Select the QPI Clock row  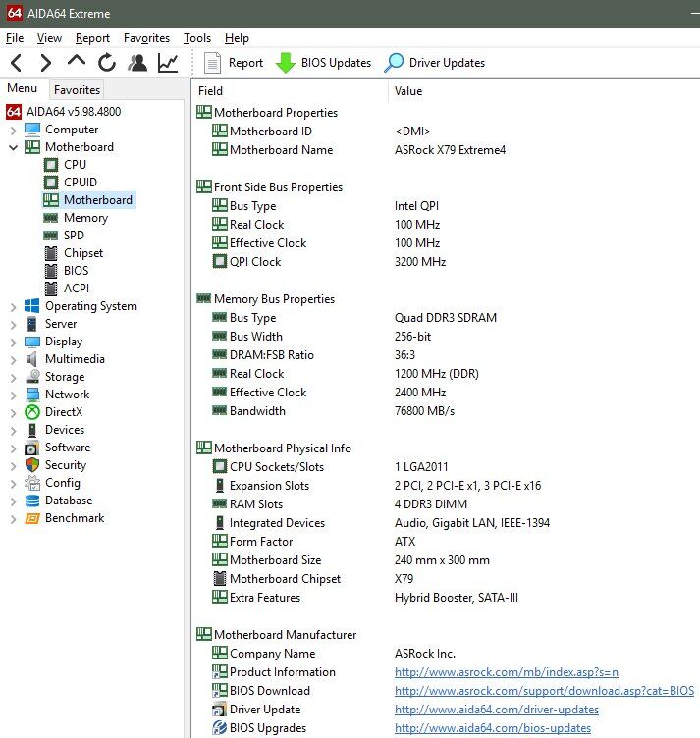coord(446,262)
